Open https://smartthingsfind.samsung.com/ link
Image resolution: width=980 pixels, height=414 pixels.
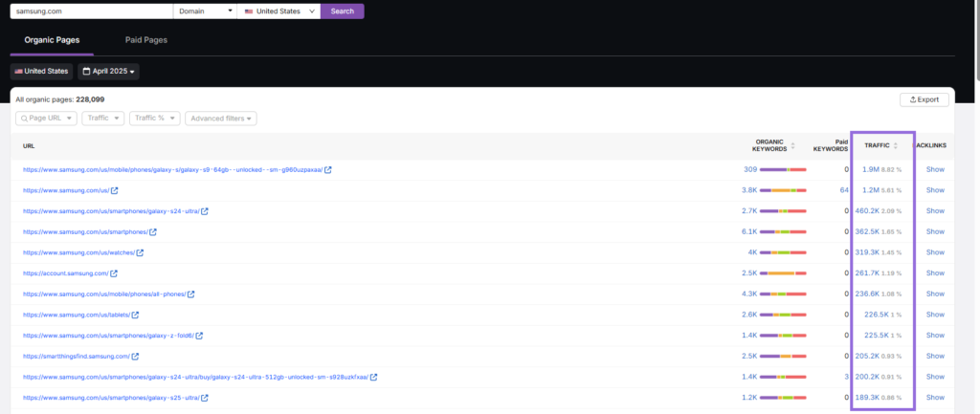pyautogui.click(x=77, y=357)
